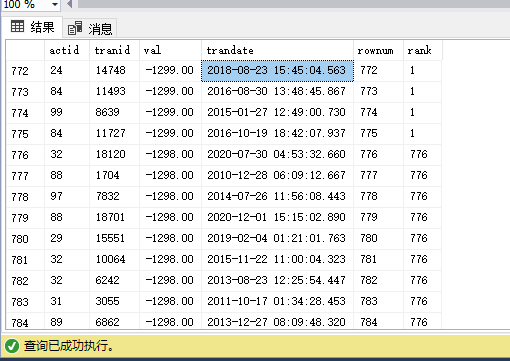Viewport: 510px width, 361px height.
Task: Click trandate cell 2015-01-27 12:49:00.730
Action: [277, 113]
